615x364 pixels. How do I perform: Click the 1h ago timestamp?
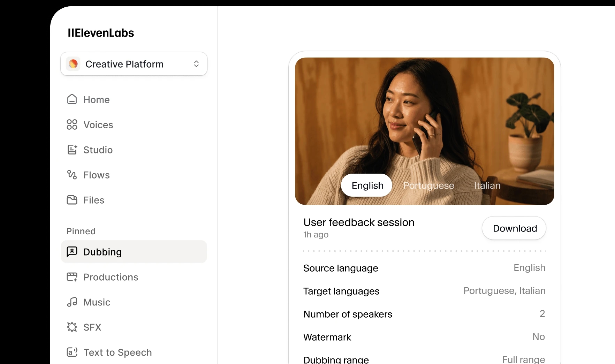(x=316, y=235)
